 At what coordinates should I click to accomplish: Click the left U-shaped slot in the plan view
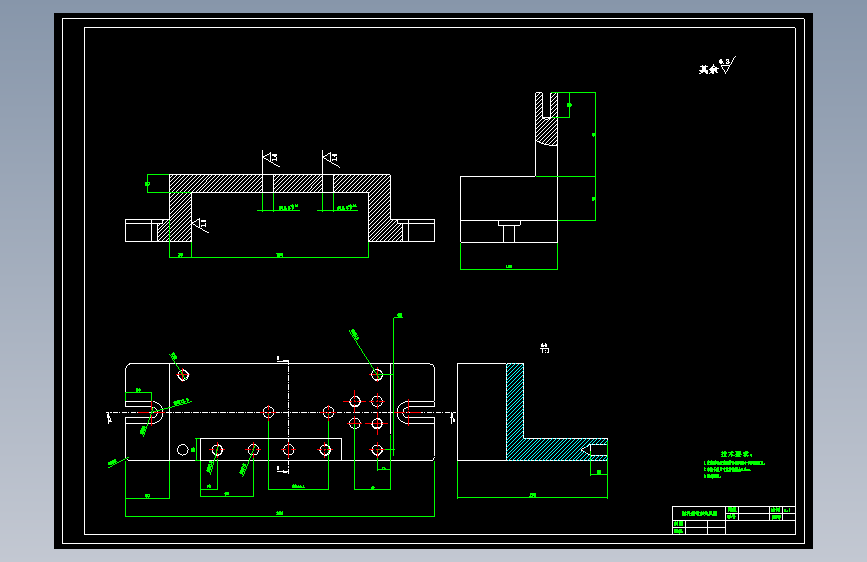(144, 412)
